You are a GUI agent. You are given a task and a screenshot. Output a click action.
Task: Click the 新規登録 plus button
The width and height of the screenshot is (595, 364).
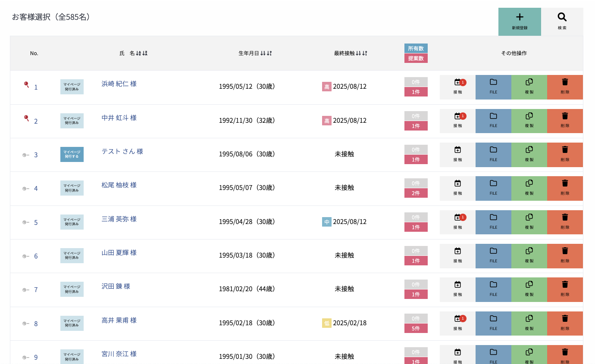click(x=520, y=22)
